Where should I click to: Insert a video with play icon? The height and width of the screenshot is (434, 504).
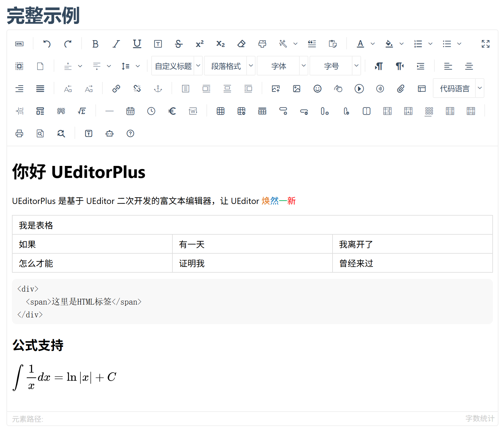(x=359, y=89)
